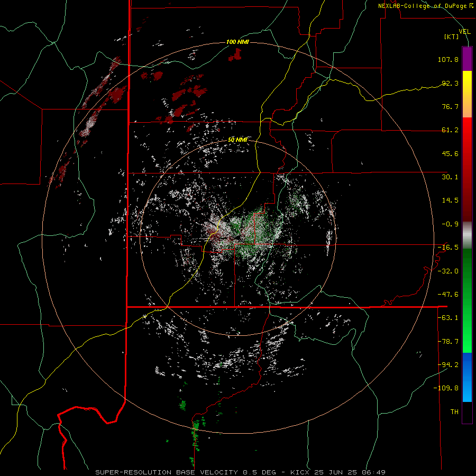The image size is (476, 476).
Task: Select the -78.7 velocity value
Action: [448, 342]
